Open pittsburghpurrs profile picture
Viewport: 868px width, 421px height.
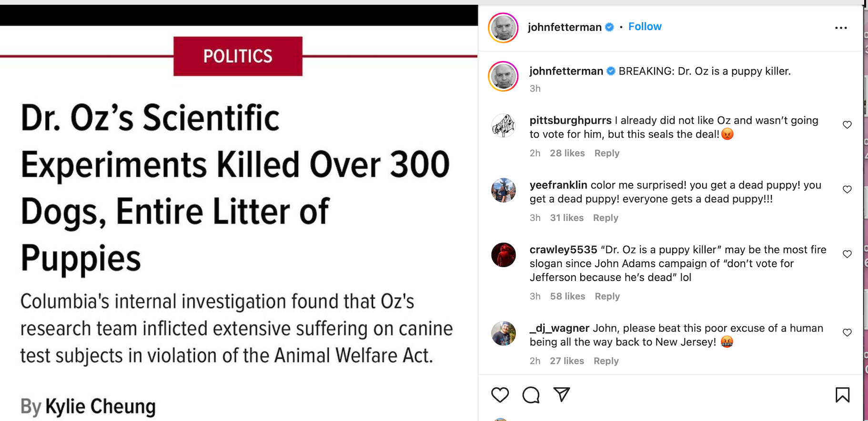coord(504,126)
